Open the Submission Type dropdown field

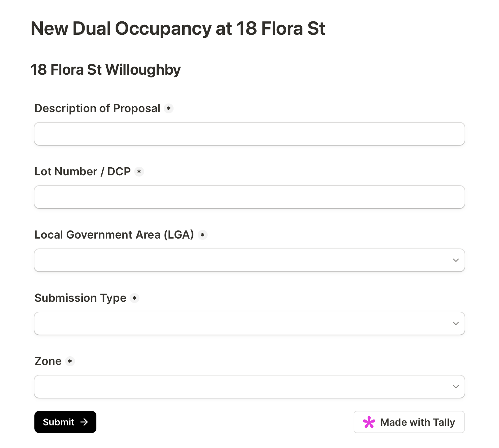pyautogui.click(x=242, y=323)
